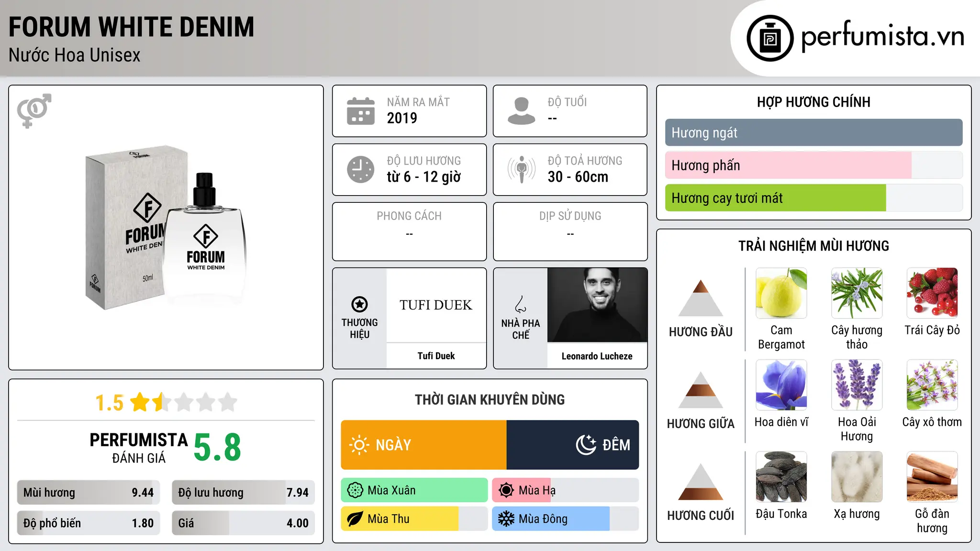Click the perfumista.vn perfume bottle logo icon
Image resolution: width=980 pixels, height=551 pixels.
770,38
